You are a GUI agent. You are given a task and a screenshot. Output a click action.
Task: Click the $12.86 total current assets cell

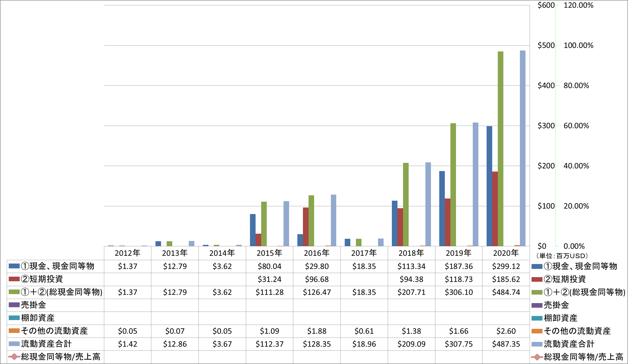click(175, 344)
